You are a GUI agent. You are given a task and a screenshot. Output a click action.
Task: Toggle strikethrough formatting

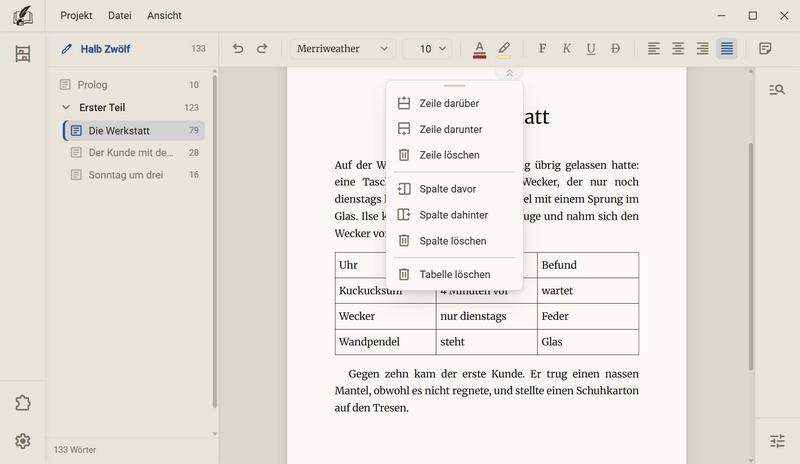tap(615, 48)
